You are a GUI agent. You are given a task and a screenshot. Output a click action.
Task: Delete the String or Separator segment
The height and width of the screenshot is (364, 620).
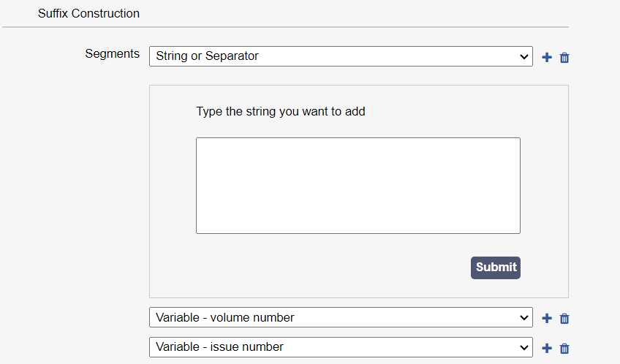pyautogui.click(x=564, y=57)
